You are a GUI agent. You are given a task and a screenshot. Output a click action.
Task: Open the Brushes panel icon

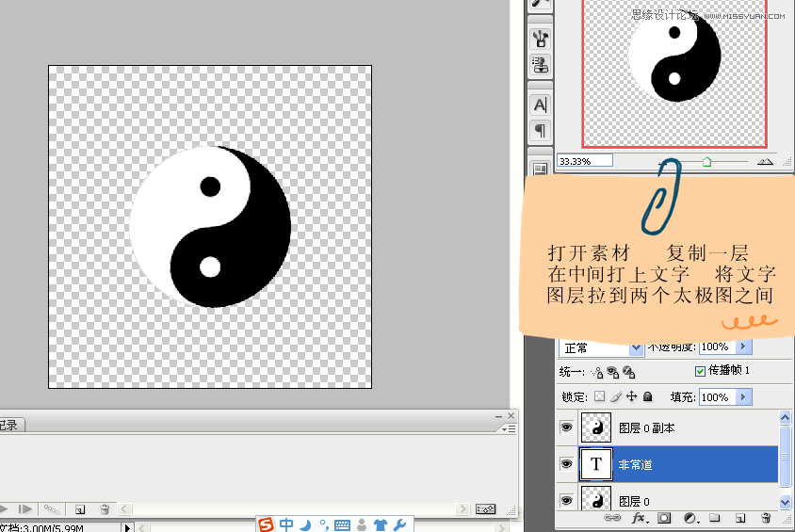click(541, 39)
